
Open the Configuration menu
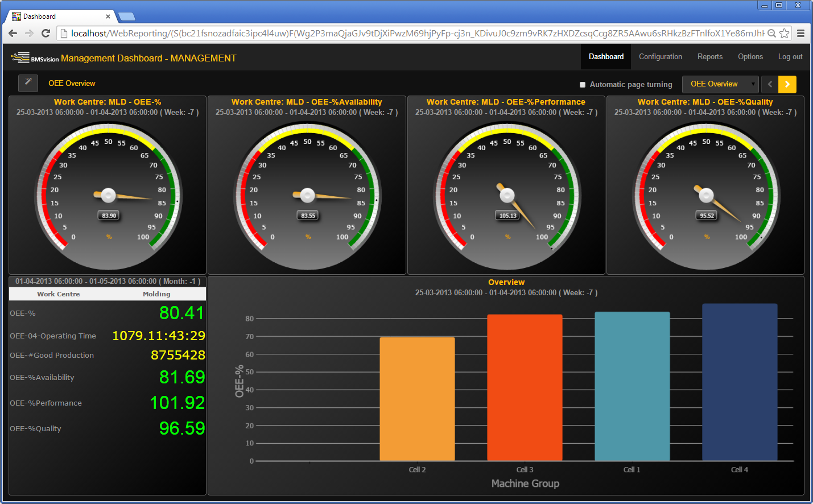coord(660,57)
